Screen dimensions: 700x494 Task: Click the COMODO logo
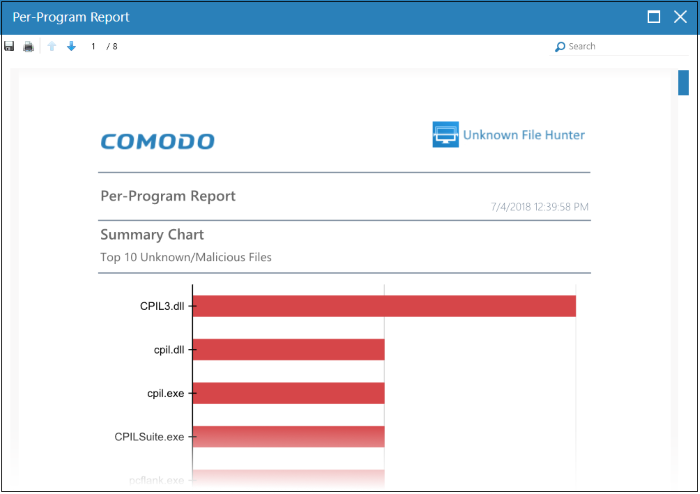(x=158, y=141)
